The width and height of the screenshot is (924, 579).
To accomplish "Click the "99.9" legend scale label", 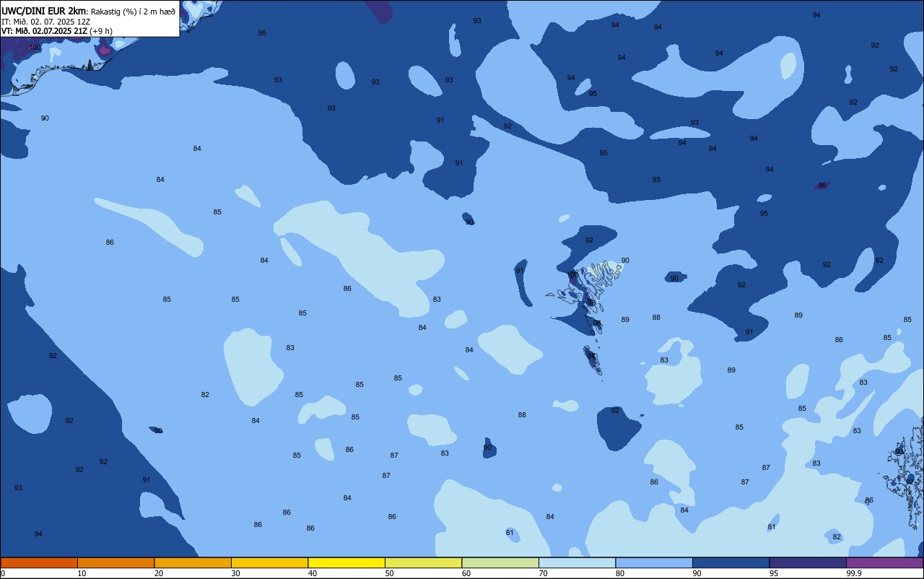I will [x=854, y=573].
